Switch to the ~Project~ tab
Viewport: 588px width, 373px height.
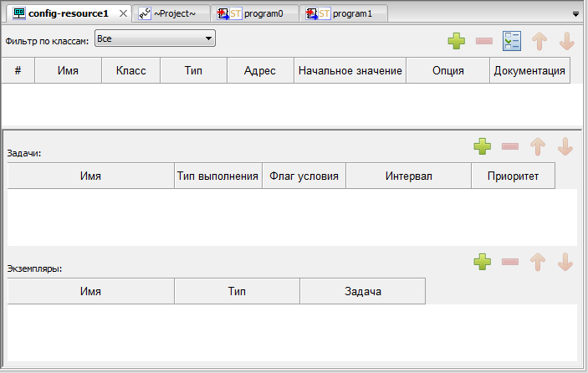[x=173, y=13]
